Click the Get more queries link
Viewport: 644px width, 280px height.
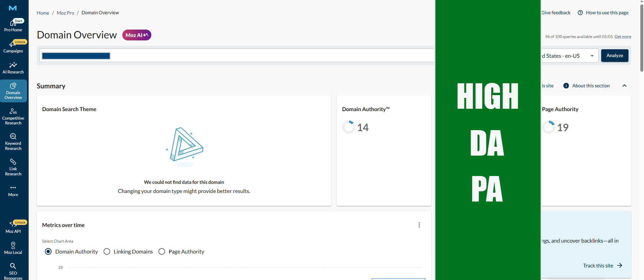623,37
